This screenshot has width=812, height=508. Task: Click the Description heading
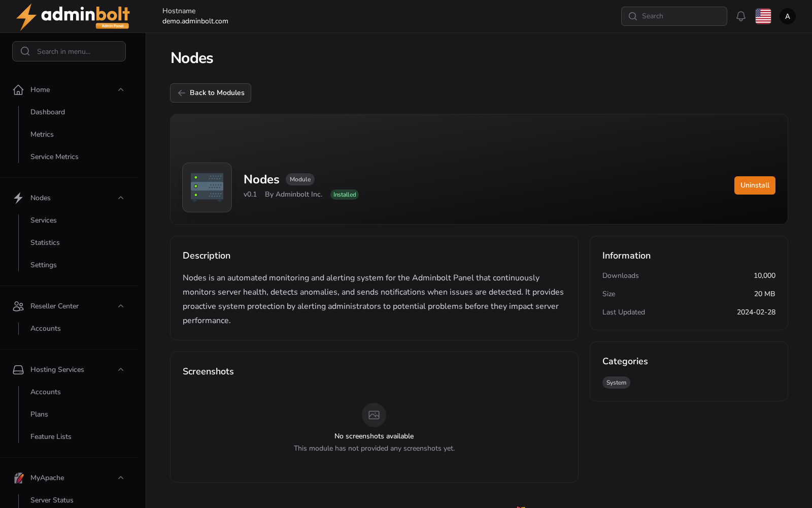(207, 256)
